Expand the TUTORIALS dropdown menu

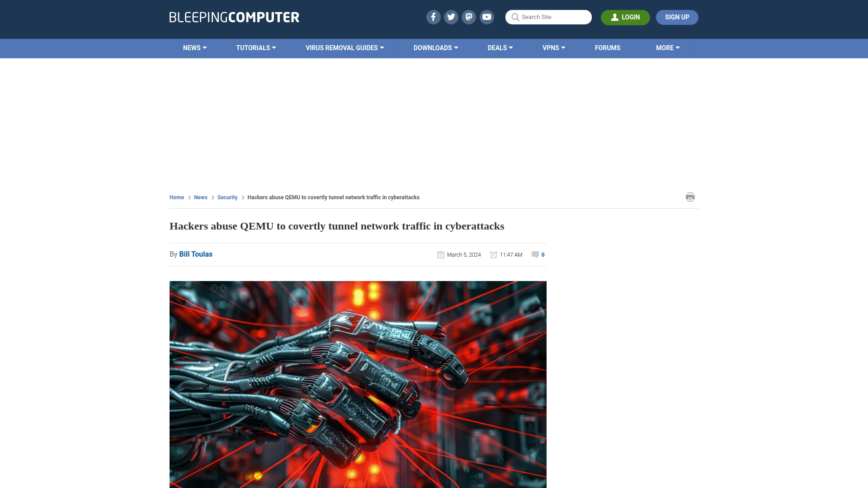coord(256,47)
